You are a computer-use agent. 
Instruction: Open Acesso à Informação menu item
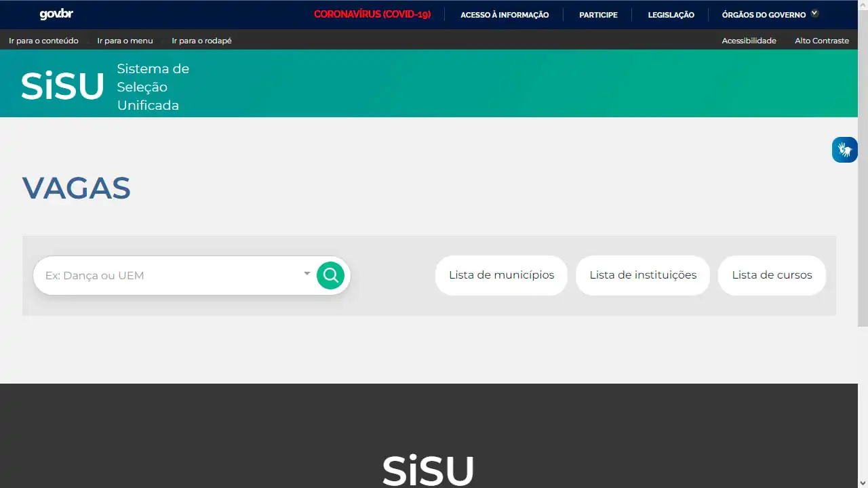click(505, 14)
